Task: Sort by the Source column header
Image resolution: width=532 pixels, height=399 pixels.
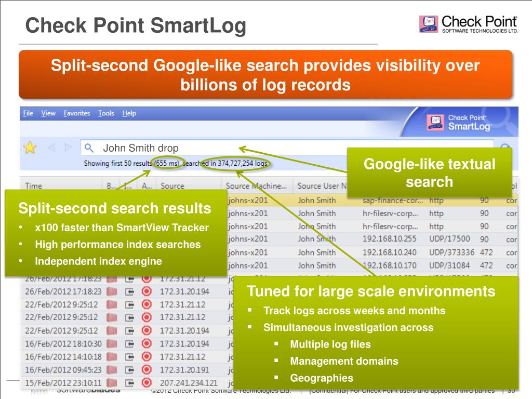Action: click(x=172, y=186)
